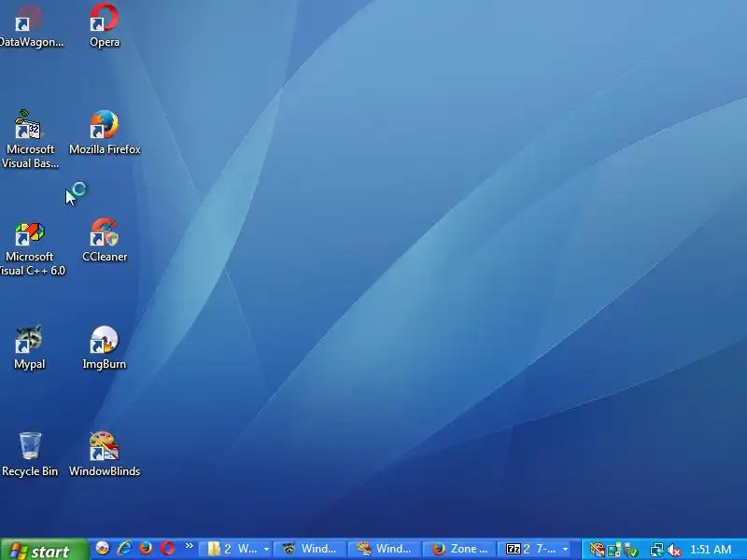Viewport: 747px width, 560px height.
Task: Click the muted volume tray icon
Action: click(x=673, y=550)
